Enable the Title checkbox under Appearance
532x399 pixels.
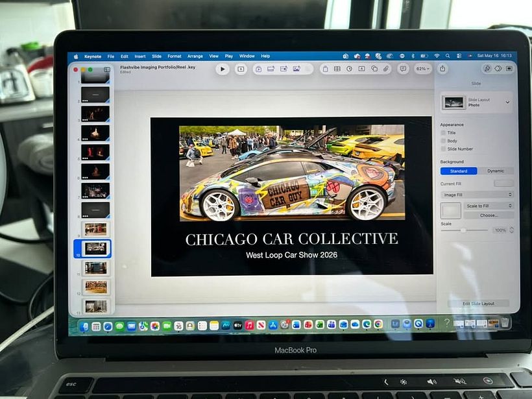click(x=443, y=132)
